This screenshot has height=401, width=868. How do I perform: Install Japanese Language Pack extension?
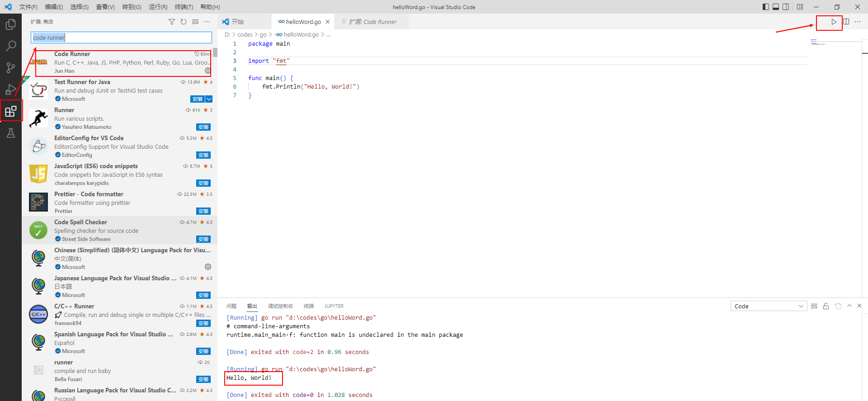203,295
